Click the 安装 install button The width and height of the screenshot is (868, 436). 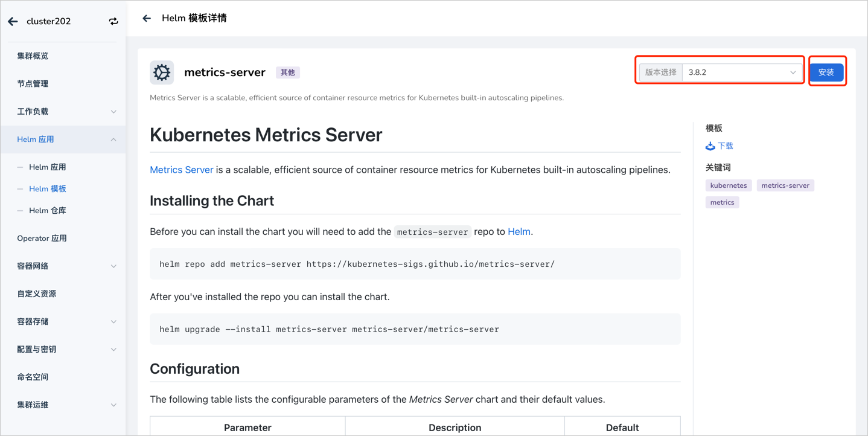coord(826,72)
